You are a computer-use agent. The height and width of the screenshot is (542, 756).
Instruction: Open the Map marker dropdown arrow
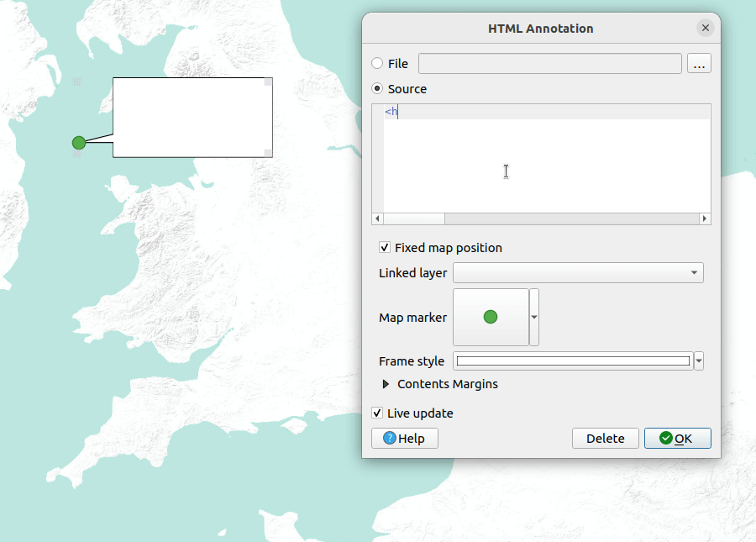(534, 317)
